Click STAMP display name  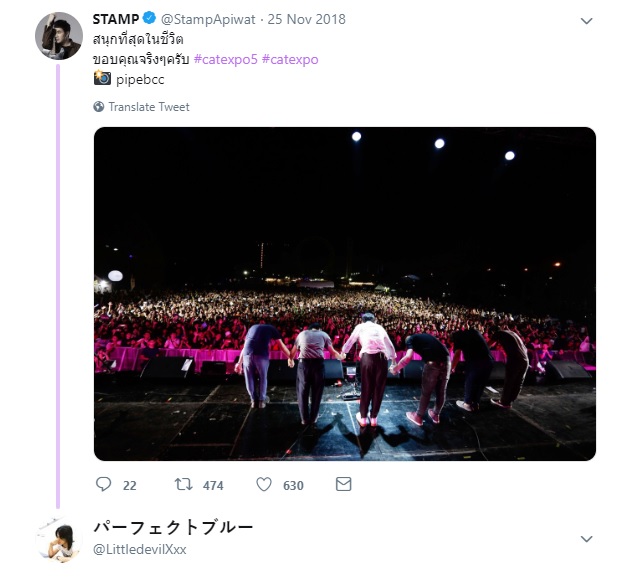(116, 19)
